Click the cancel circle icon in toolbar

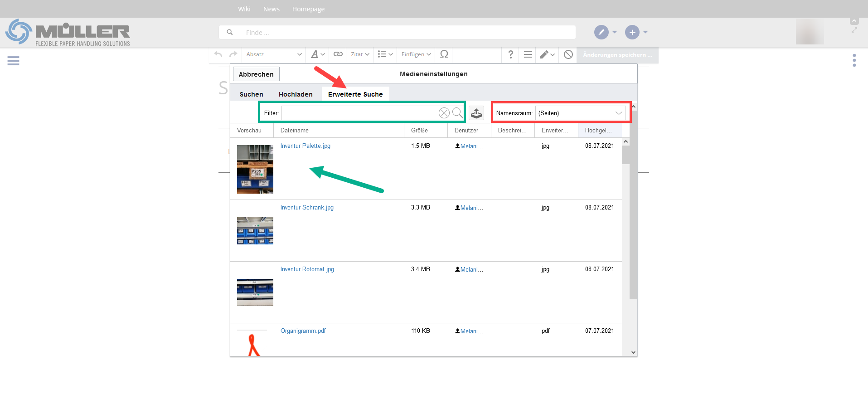click(568, 54)
